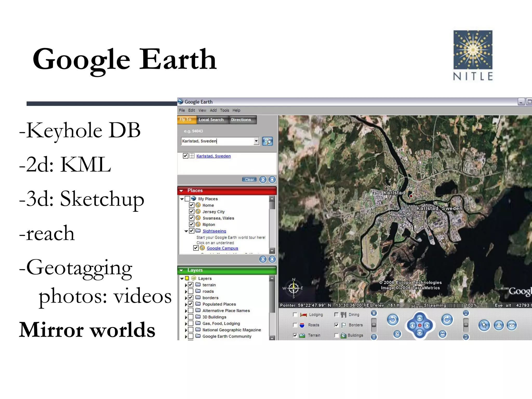
Task: Click the zoom in plus button
Action: (x=374, y=313)
